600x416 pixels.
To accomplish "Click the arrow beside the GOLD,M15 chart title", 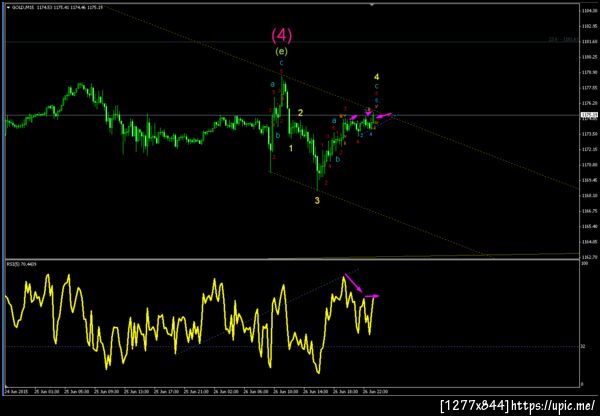I will point(9,7).
